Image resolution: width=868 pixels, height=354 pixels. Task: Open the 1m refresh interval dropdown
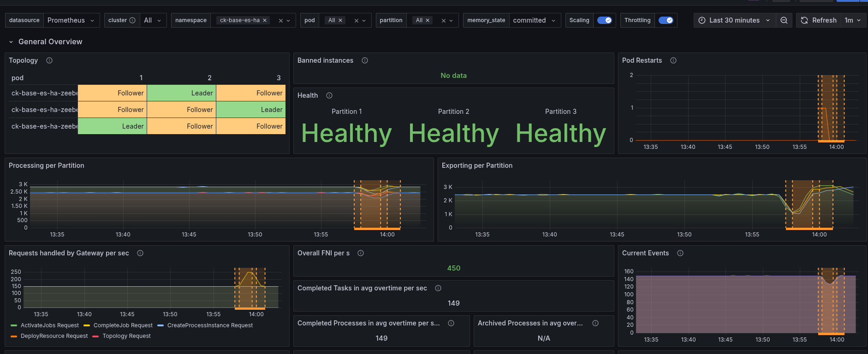point(853,20)
